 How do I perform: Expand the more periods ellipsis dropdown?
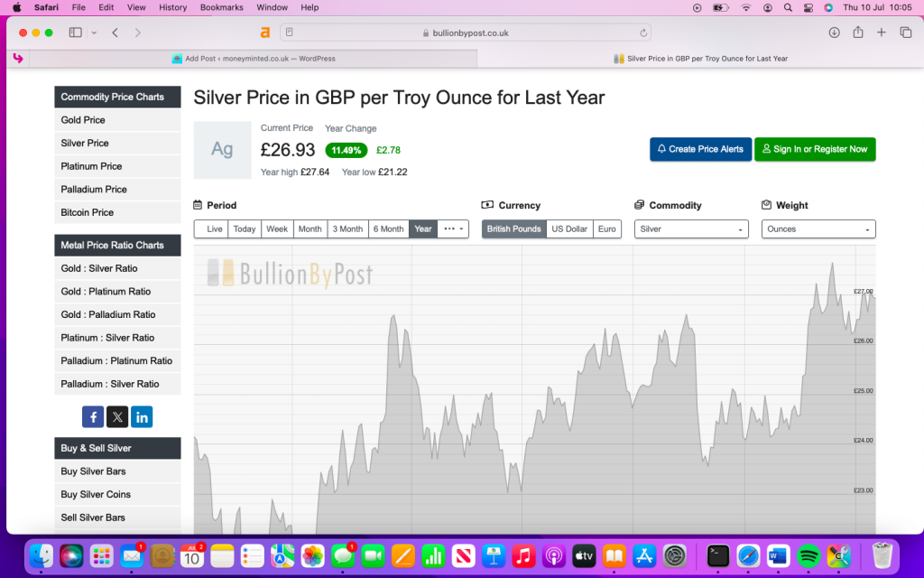[453, 229]
